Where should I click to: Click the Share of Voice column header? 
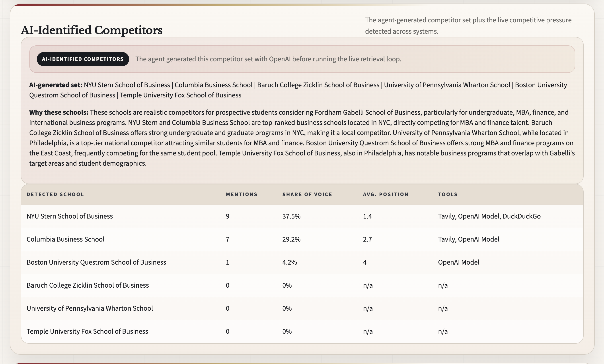[x=307, y=194]
